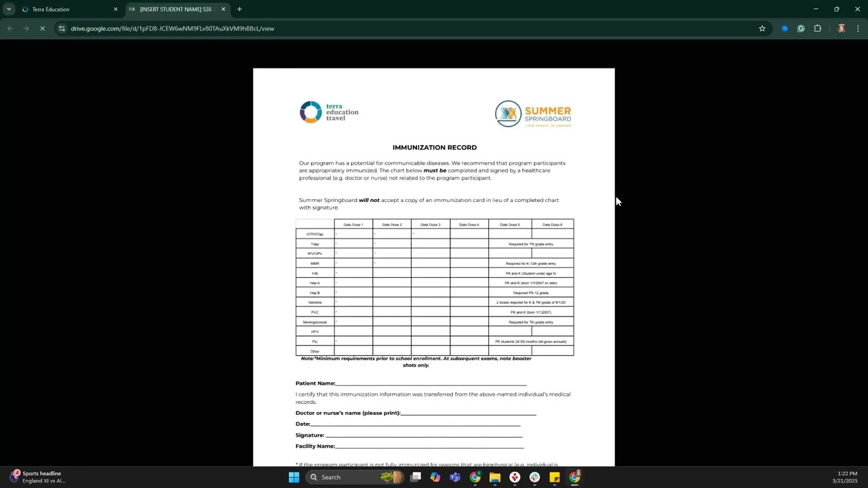868x488 pixels.
Task: Click the Varicella row label
Action: (x=315, y=302)
